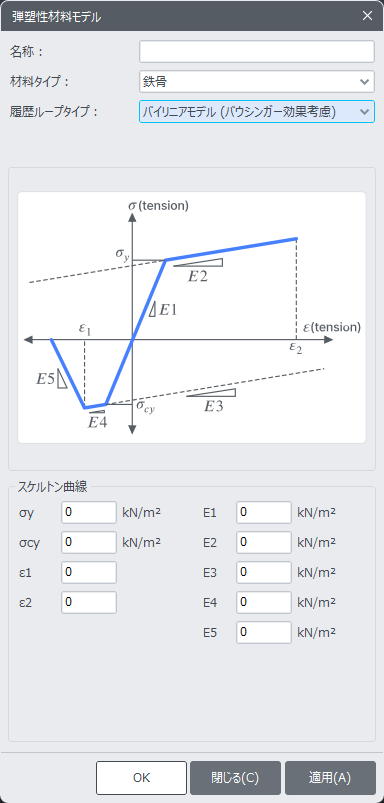Click the 適用(A) apply button
The image size is (384, 803).
(330, 777)
